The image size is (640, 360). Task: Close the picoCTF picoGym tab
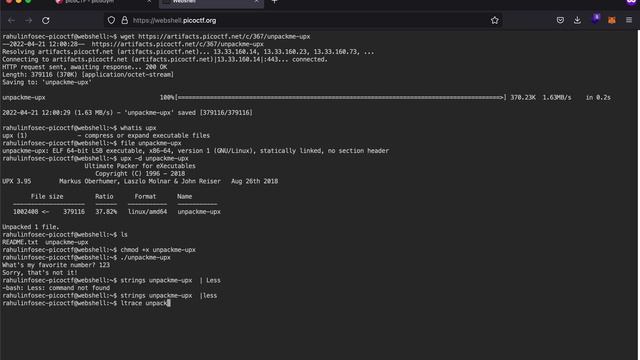coord(149,2)
